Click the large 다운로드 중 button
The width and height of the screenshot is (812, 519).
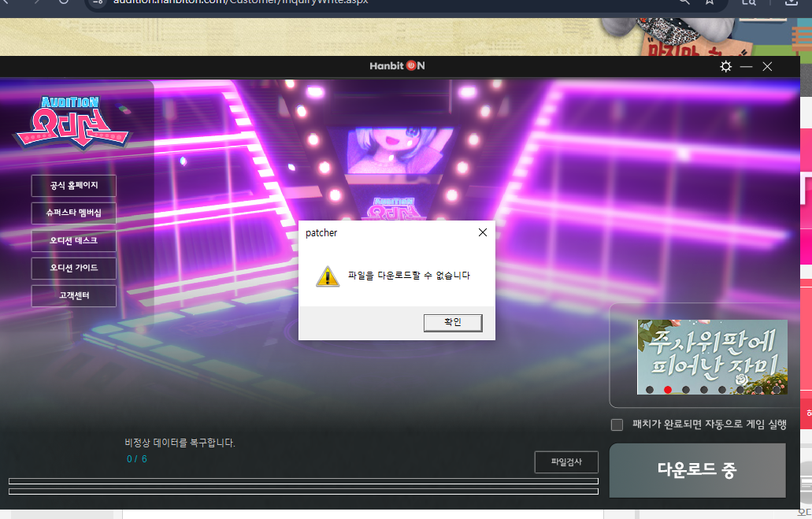point(697,470)
